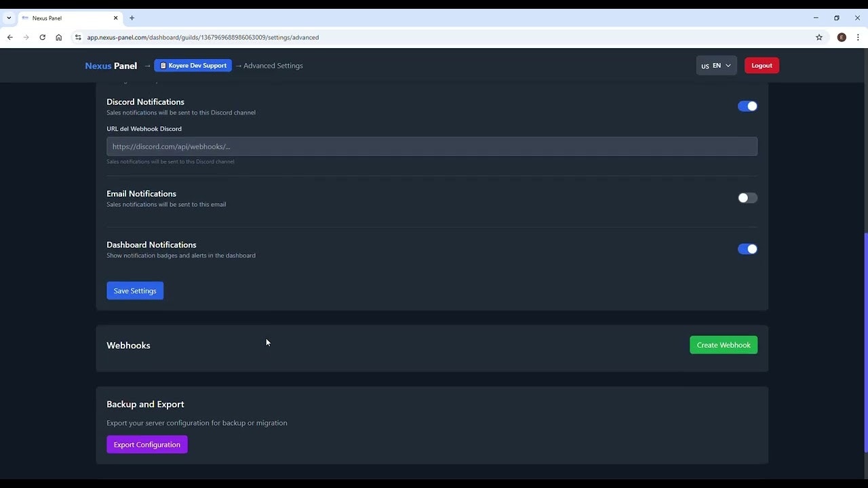Enable Email Notifications toggle
Screen dimensions: 868x488
[x=747, y=197]
